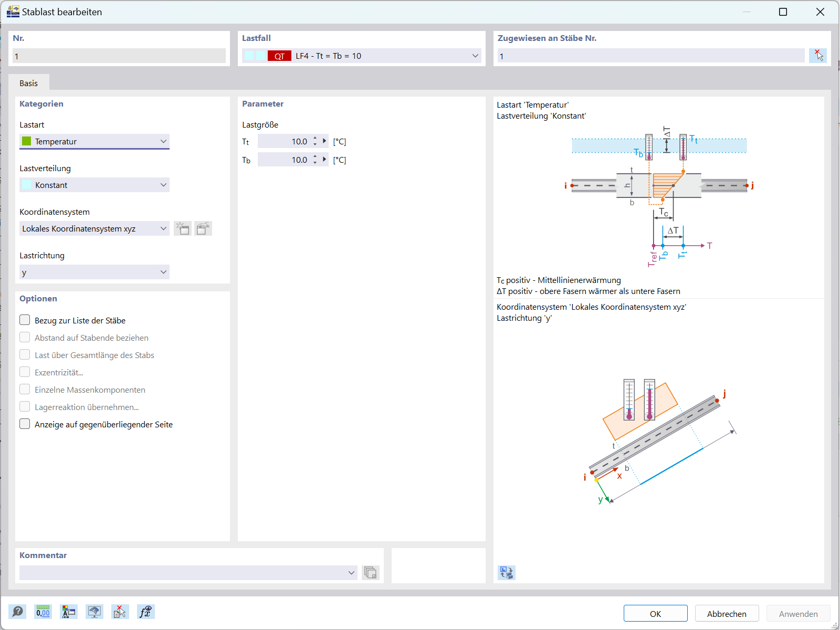
Task: Open the Kommentar dropdown list
Action: coord(351,573)
